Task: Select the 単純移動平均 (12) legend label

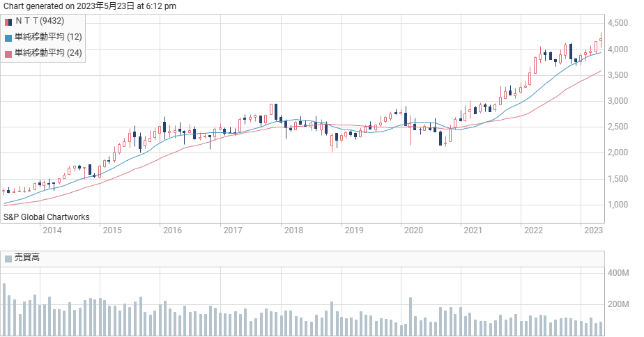Action: coord(49,37)
